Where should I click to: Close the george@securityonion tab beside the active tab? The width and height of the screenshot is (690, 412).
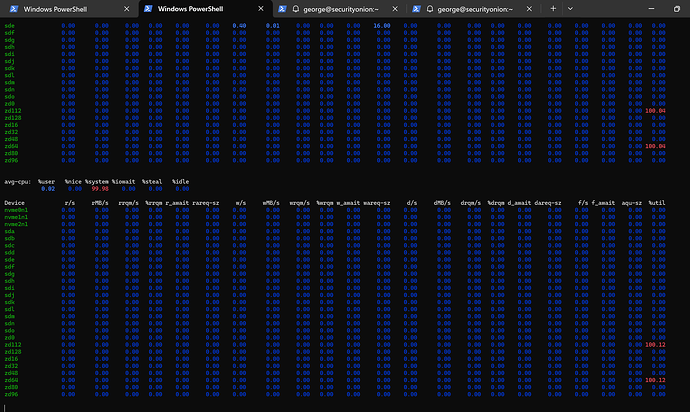[x=395, y=9]
